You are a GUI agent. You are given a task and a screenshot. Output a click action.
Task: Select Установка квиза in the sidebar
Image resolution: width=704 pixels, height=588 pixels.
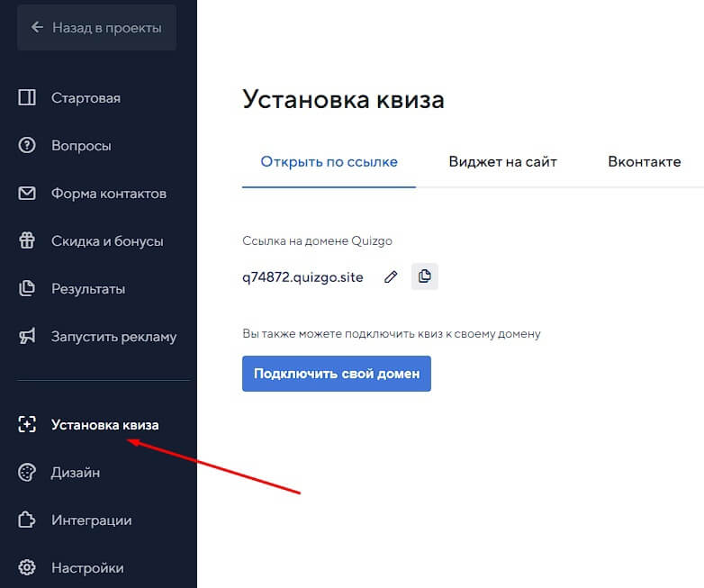104,425
